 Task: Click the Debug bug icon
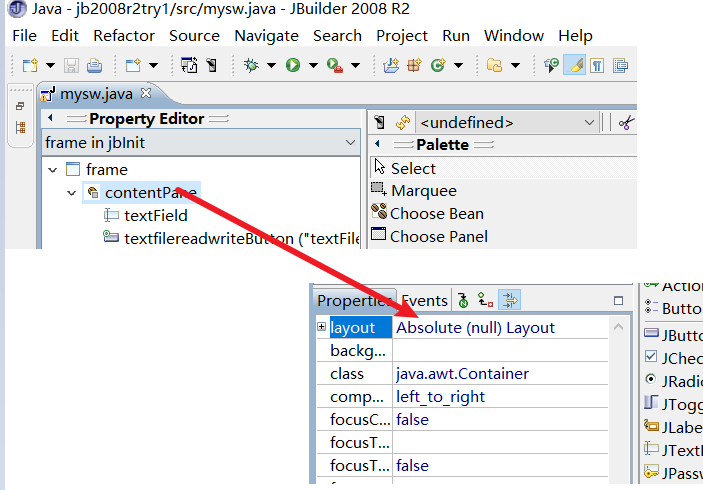tap(251, 65)
